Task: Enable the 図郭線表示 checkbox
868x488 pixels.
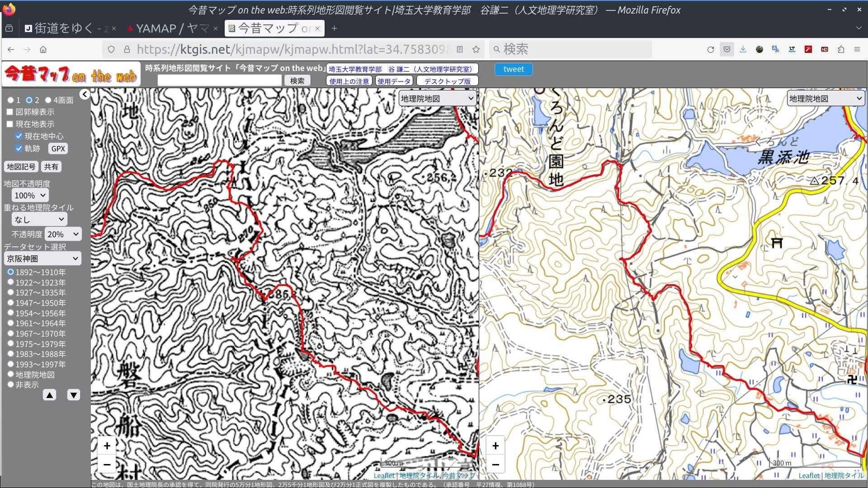Action: coord(10,112)
